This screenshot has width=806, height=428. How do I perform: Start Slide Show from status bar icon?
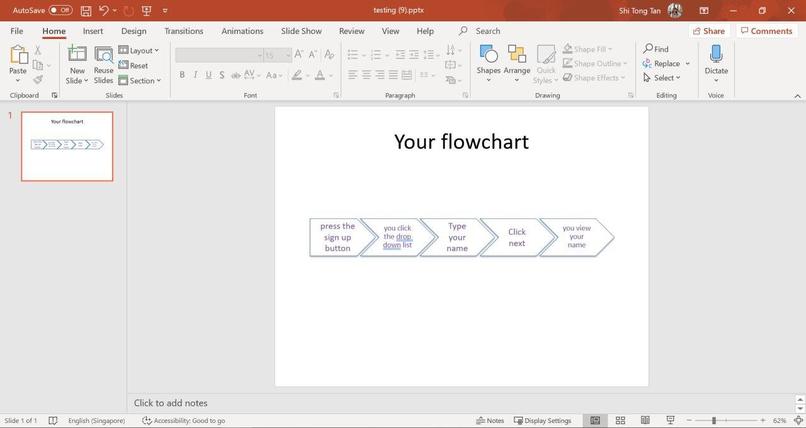pyautogui.click(x=670, y=421)
